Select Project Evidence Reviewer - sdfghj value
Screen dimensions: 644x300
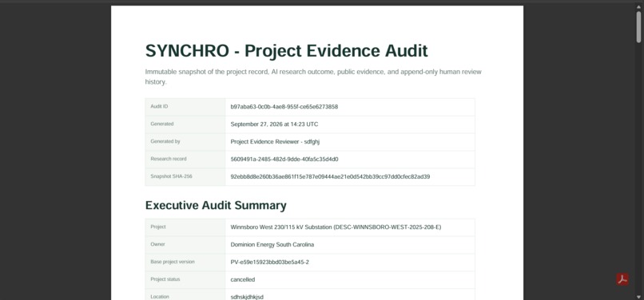[x=275, y=141]
